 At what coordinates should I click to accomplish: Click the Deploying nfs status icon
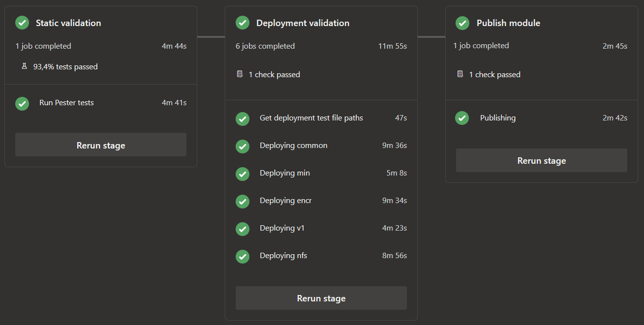click(243, 256)
